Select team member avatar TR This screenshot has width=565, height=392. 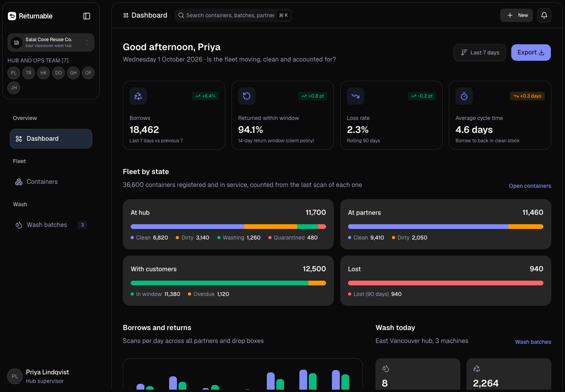[x=29, y=73]
